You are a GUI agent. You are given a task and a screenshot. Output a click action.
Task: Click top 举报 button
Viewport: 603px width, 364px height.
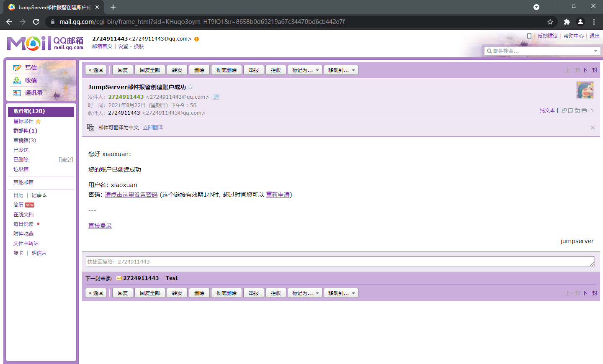pyautogui.click(x=254, y=70)
